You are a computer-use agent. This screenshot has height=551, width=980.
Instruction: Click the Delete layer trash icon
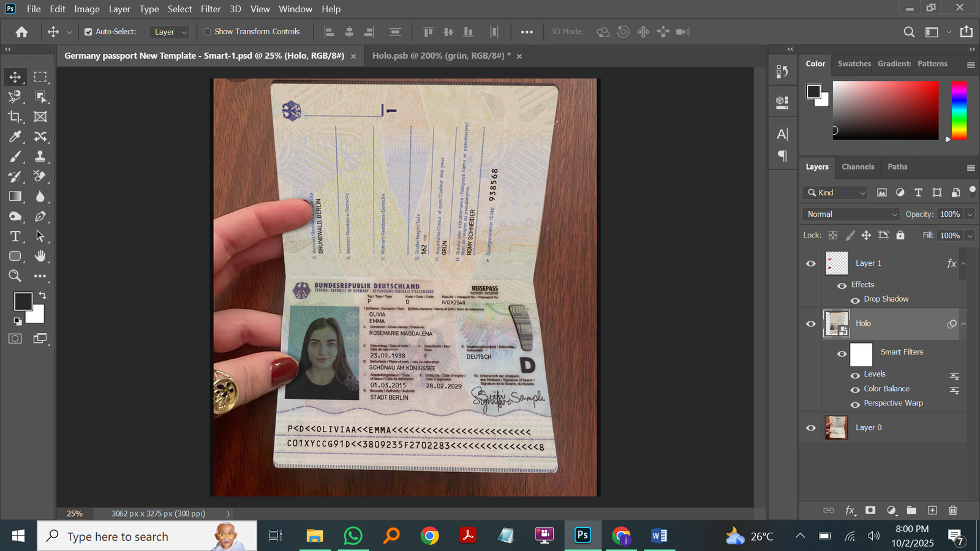952,510
